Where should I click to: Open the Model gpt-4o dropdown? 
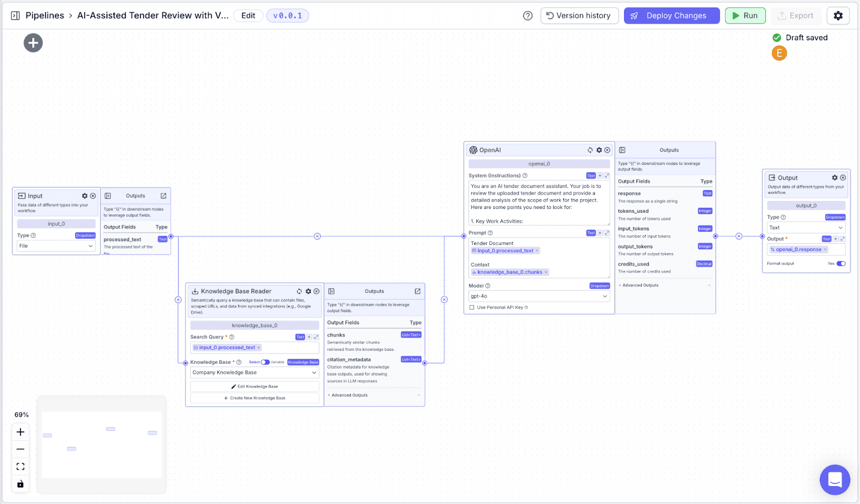[539, 297]
